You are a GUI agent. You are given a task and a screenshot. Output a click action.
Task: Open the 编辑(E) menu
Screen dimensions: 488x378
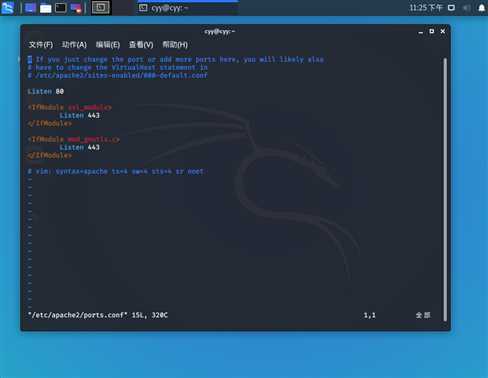click(108, 45)
